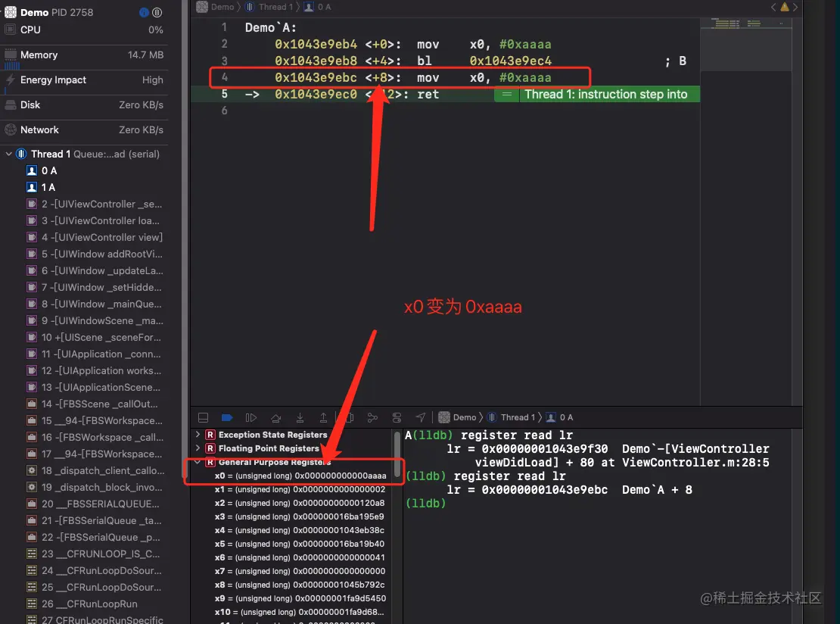Hide the debug area
This screenshot has width=840, height=624.
[203, 417]
